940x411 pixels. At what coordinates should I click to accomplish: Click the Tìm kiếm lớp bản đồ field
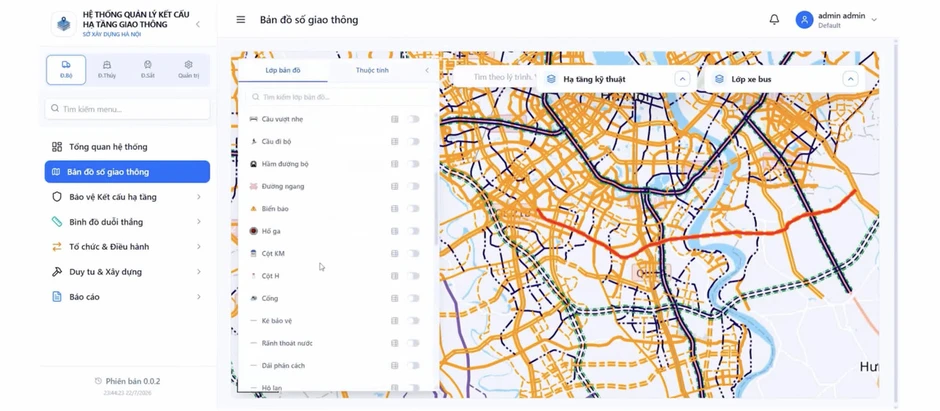click(339, 96)
